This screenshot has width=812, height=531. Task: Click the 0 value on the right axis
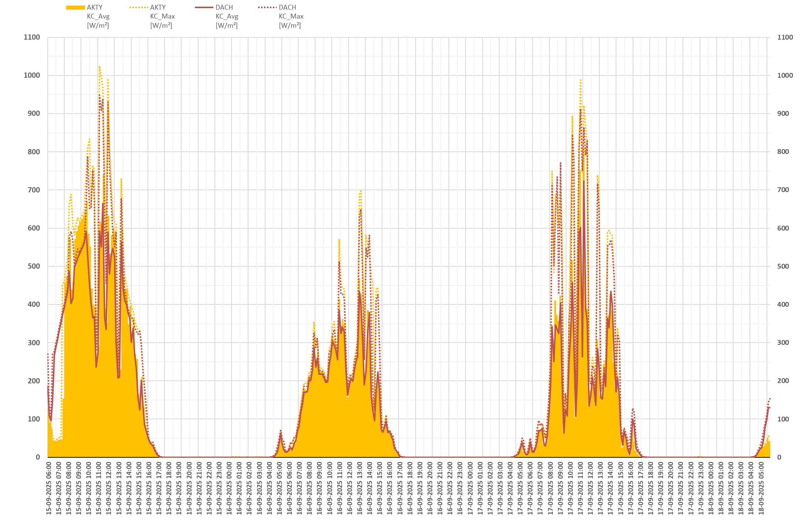pos(779,457)
